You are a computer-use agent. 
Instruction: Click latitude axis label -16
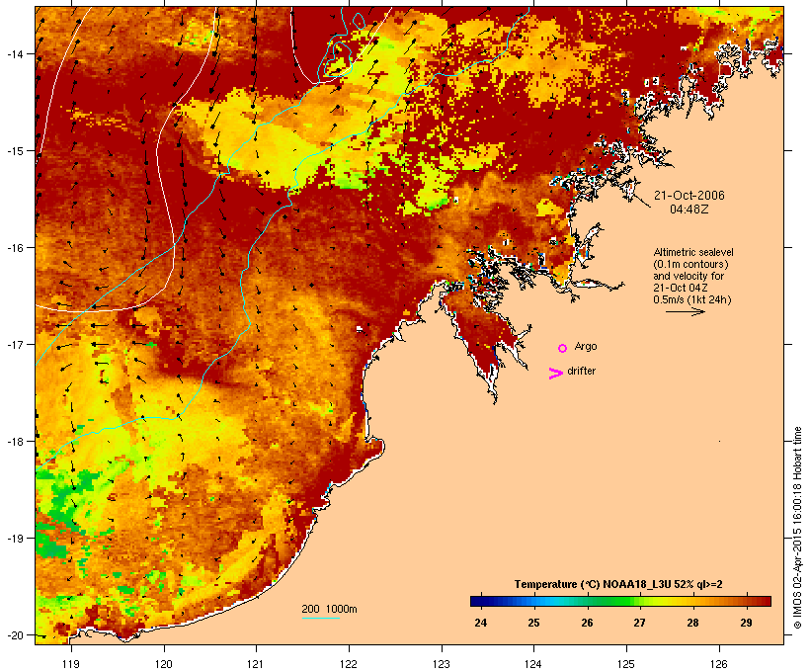(15, 247)
